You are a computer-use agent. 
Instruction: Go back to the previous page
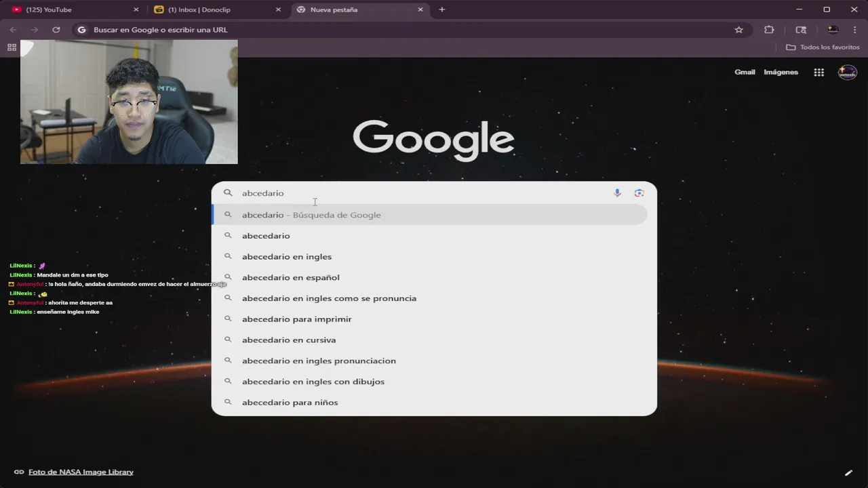(13, 30)
